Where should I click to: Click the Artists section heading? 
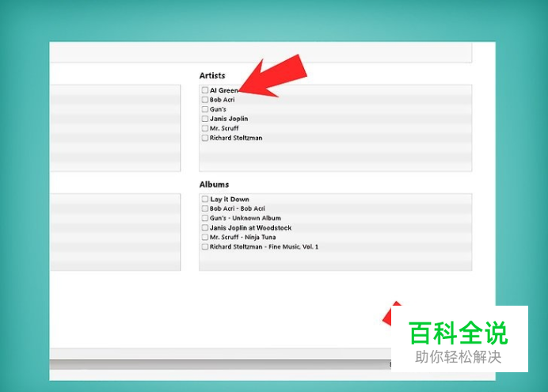[212, 75]
